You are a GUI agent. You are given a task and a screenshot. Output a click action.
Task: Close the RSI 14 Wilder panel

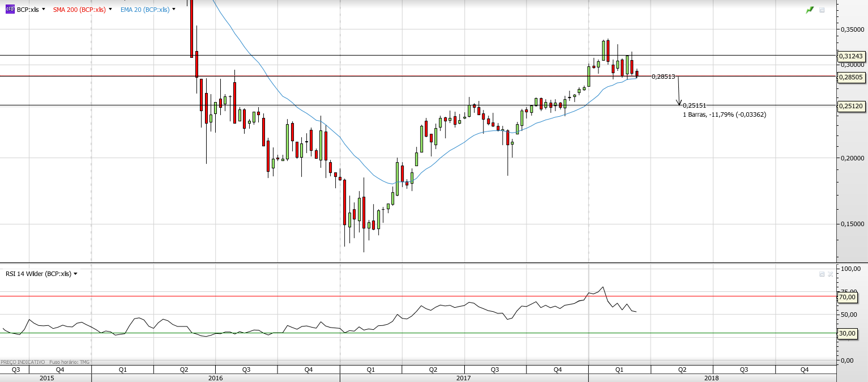coord(830,274)
